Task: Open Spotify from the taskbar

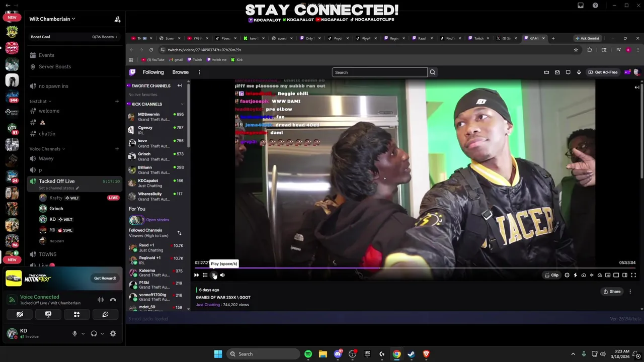Action: click(308, 354)
